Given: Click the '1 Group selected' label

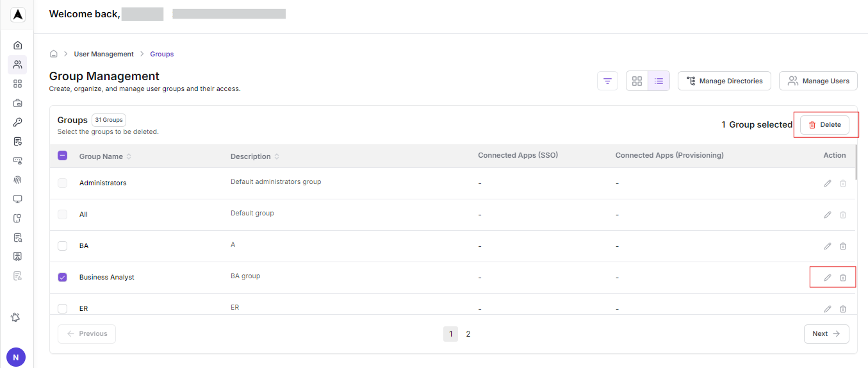Looking at the screenshot, I should (757, 124).
